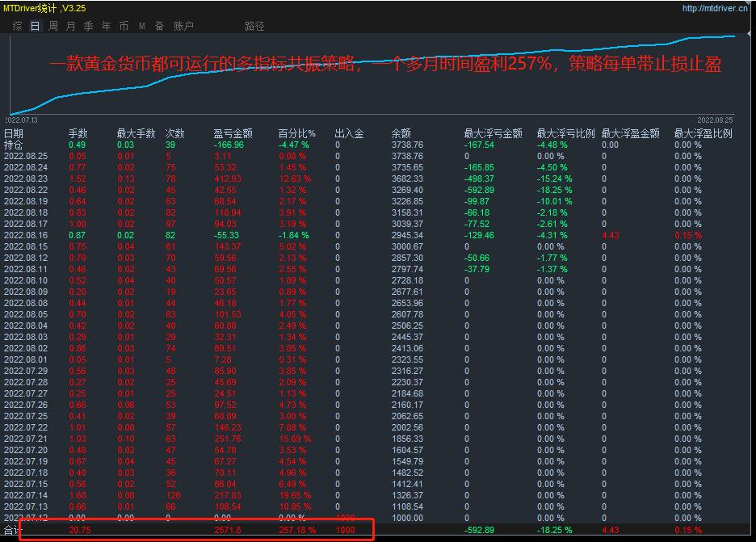Open the 季 quarterly tab
Image resolution: width=756 pixels, height=542 pixels.
(88, 26)
